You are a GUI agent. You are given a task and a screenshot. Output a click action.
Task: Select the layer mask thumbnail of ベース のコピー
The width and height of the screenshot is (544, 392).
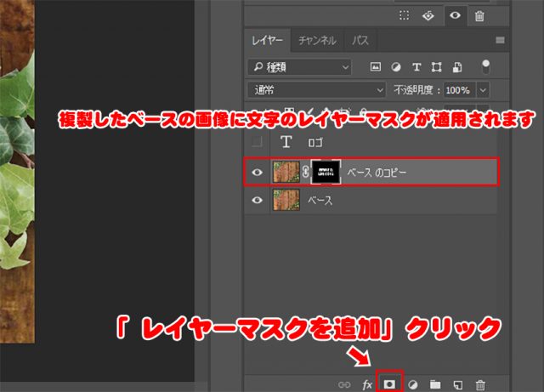coord(326,172)
